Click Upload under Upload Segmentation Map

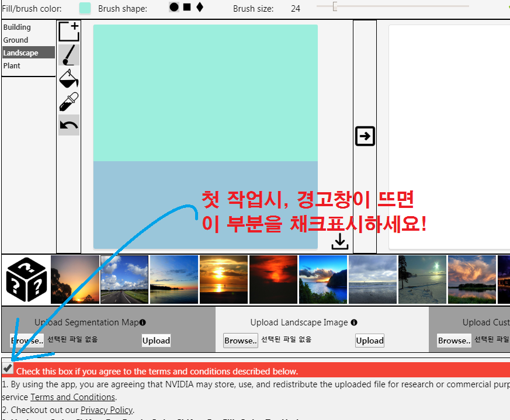(x=156, y=341)
